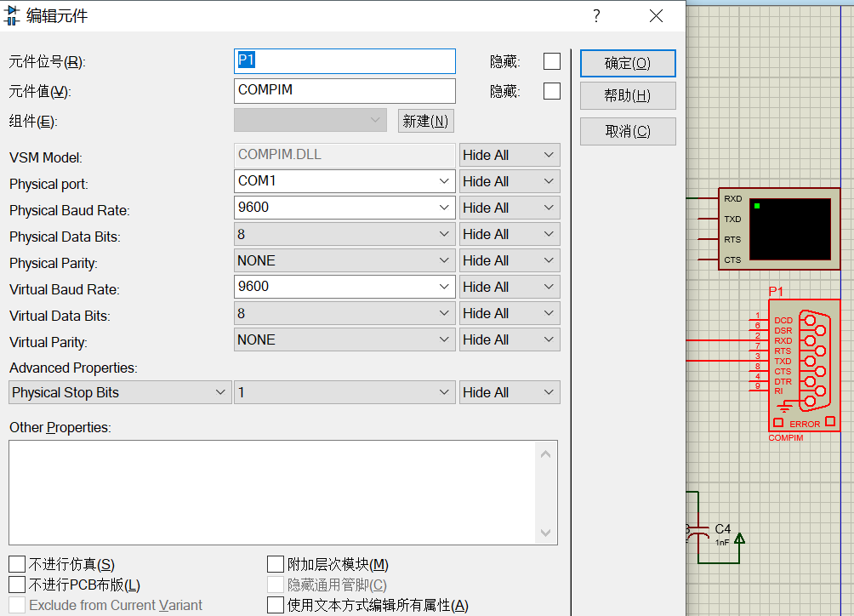Select COMPIM DB9 connector on schematic

pyautogui.click(x=805, y=365)
